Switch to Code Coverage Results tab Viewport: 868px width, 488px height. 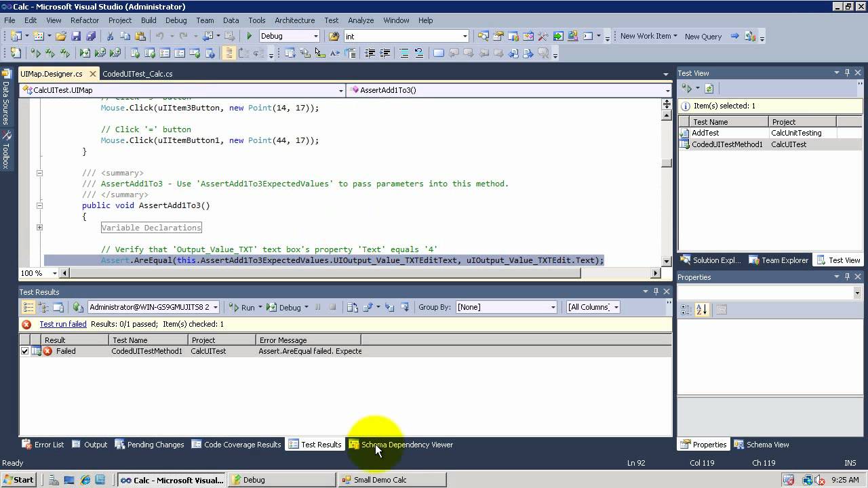point(236,445)
